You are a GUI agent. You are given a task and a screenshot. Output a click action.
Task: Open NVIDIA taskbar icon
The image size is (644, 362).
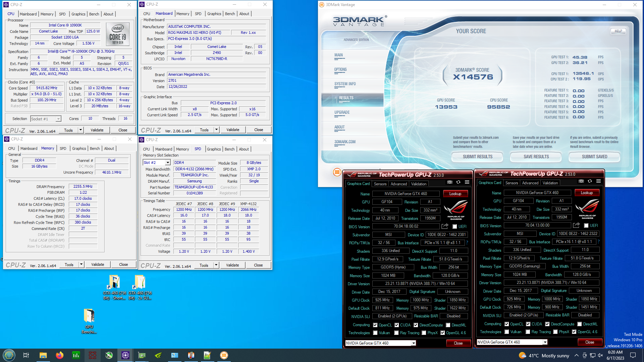tap(158, 355)
